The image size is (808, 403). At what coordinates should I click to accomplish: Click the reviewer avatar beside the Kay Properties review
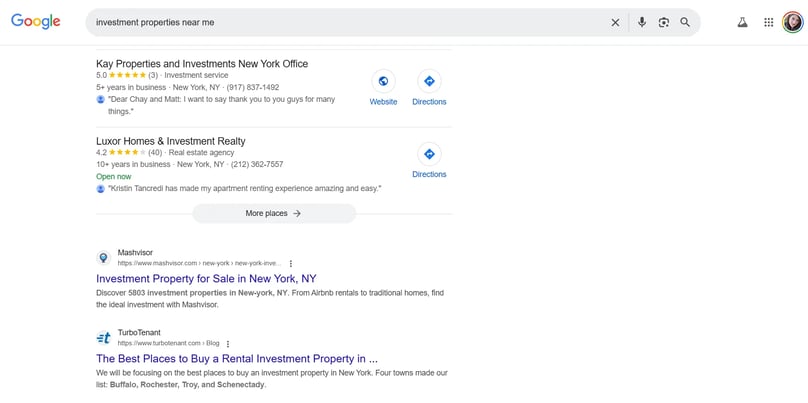(100, 99)
